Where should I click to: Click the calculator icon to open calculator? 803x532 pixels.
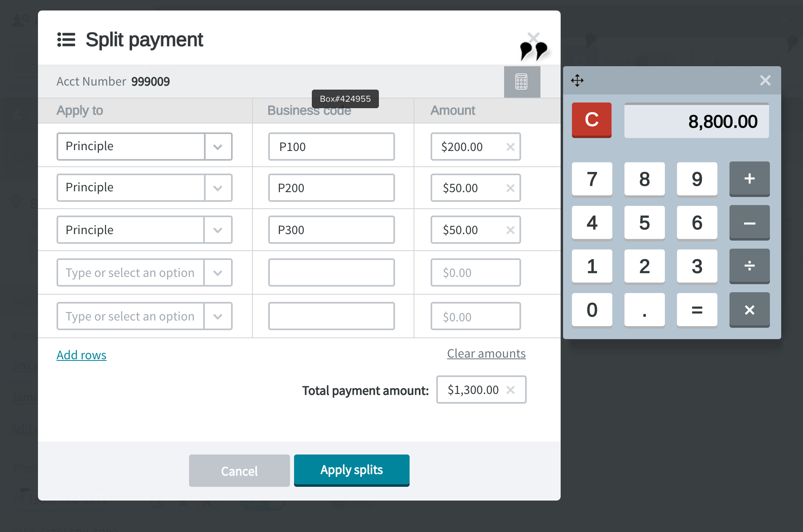(x=521, y=82)
